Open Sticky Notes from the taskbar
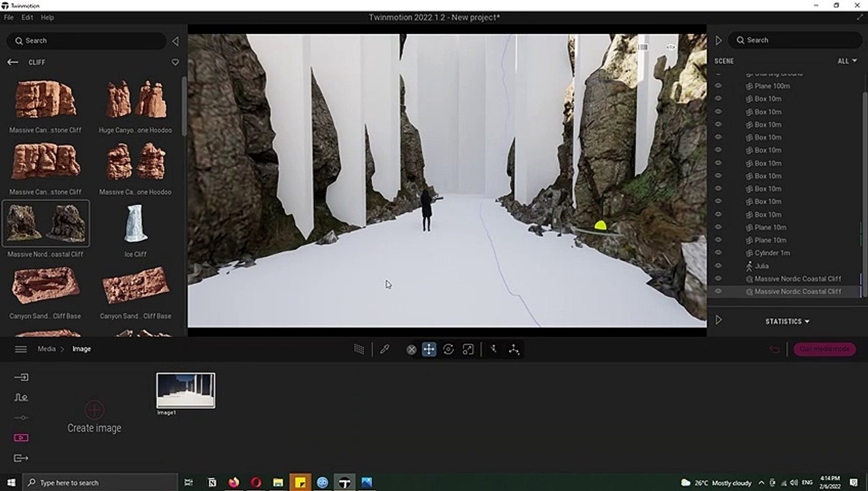868x491 pixels. tap(300, 482)
